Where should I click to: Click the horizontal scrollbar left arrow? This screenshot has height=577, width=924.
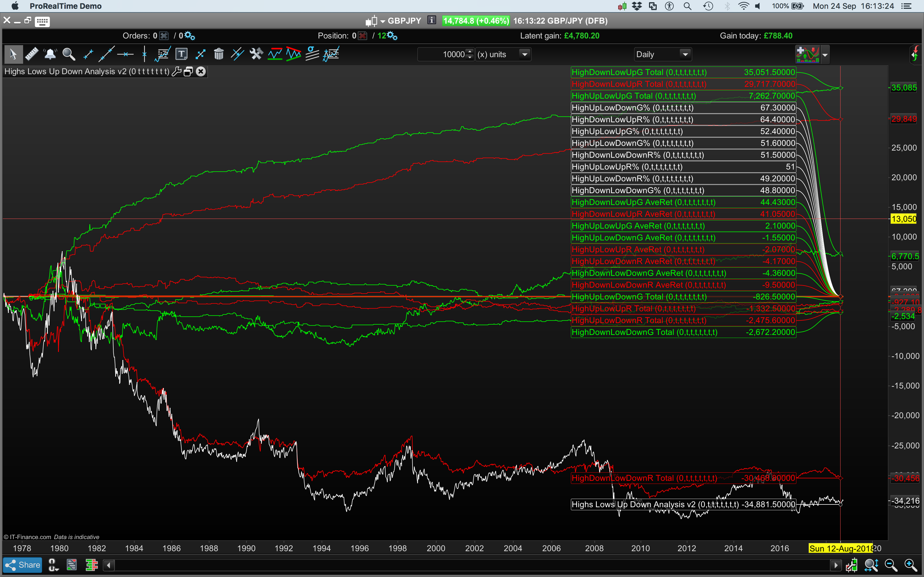tap(109, 565)
